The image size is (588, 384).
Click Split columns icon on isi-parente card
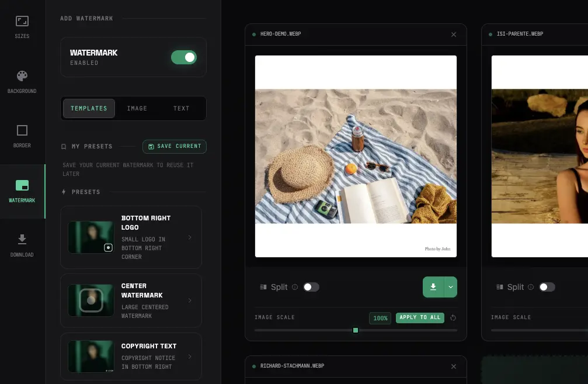[499, 287]
